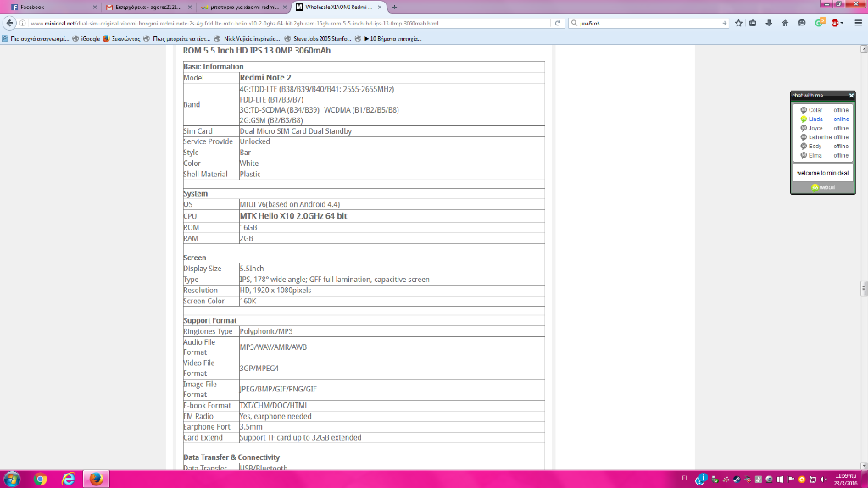Click the 'MTK Helio X10 2.0GHz 64 bit' cell

coord(392,216)
